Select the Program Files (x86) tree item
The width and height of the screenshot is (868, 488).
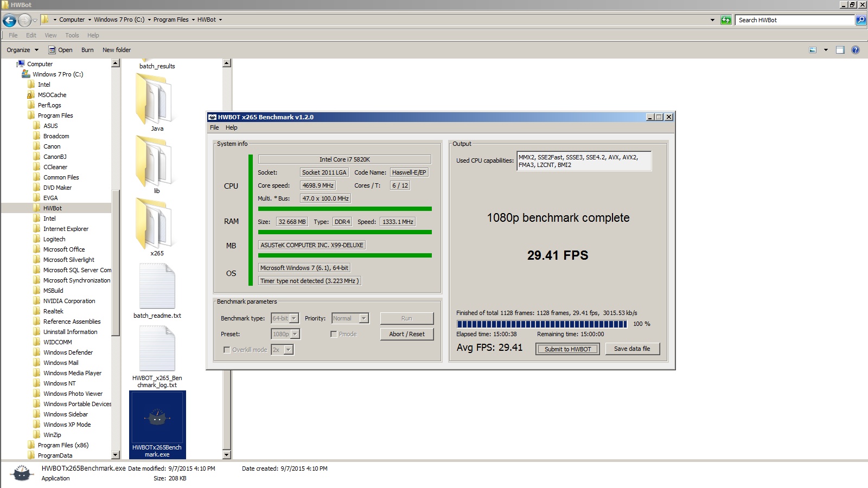coord(63,445)
